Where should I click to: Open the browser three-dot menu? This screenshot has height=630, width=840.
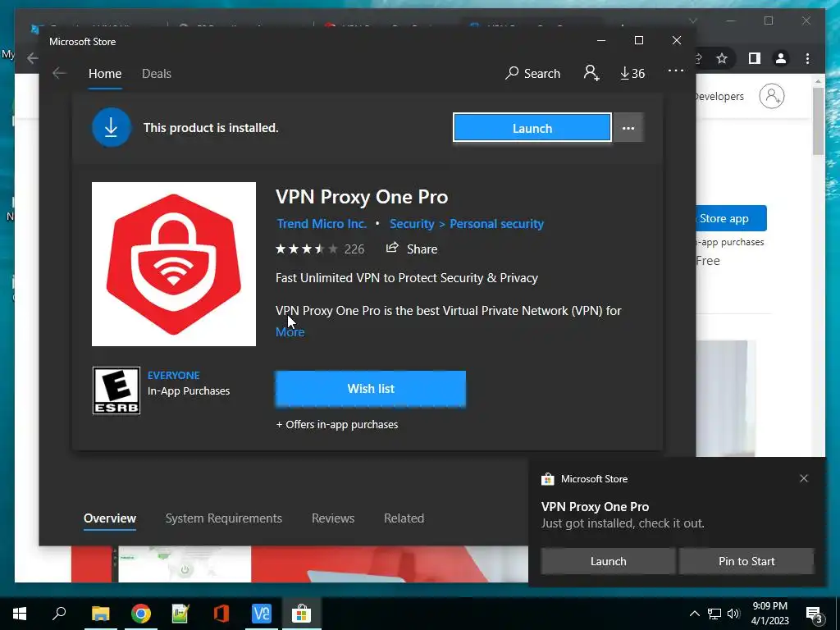click(x=807, y=58)
